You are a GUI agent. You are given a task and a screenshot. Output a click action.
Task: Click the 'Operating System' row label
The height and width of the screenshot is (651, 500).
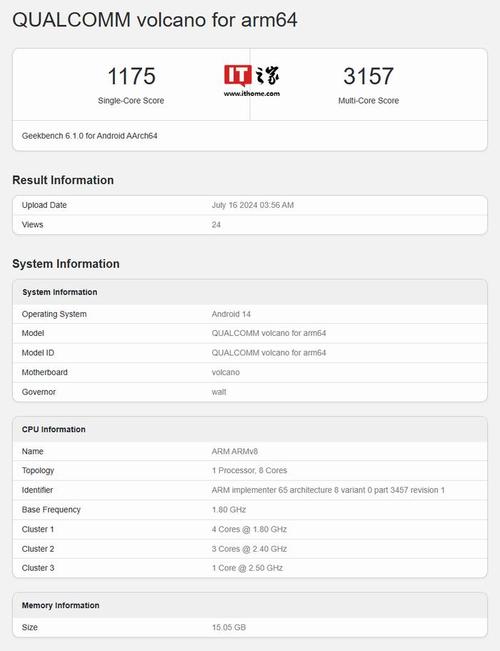click(54, 314)
